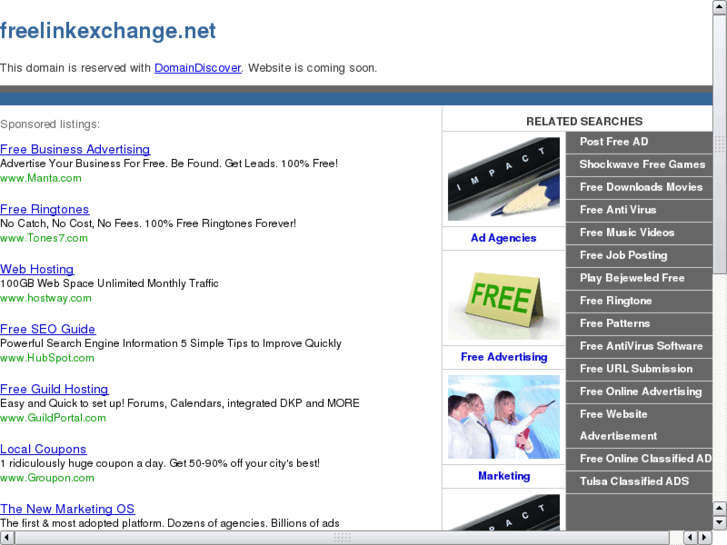727x545 pixels.
Task: Open the Web Hosting listing
Action: 37,269
